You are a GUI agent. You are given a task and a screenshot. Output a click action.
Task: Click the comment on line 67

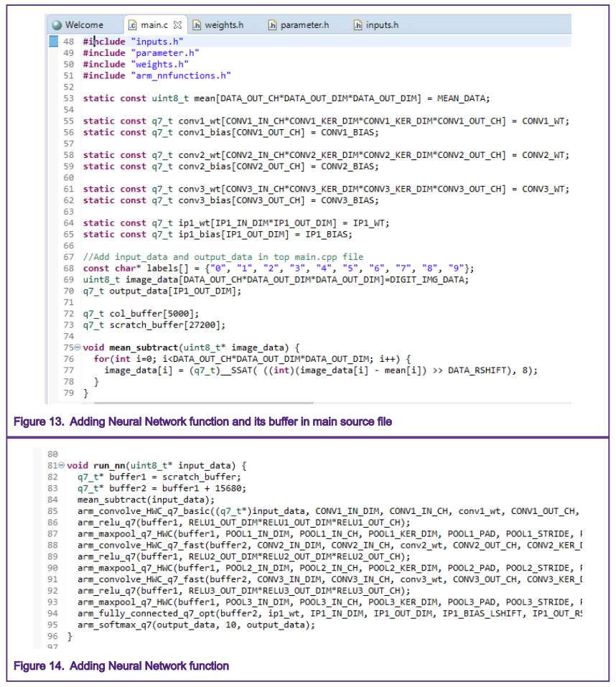tap(223, 257)
